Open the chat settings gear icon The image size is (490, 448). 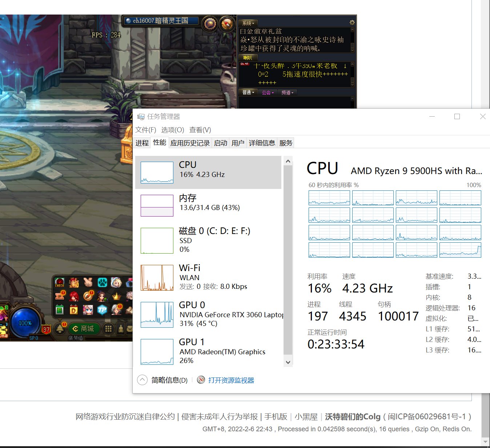click(x=352, y=22)
